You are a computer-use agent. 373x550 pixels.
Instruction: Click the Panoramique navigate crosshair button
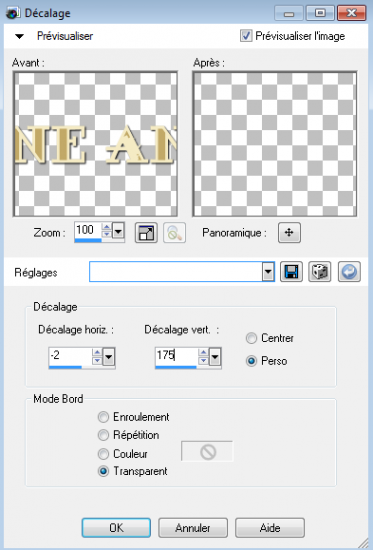[x=289, y=232]
